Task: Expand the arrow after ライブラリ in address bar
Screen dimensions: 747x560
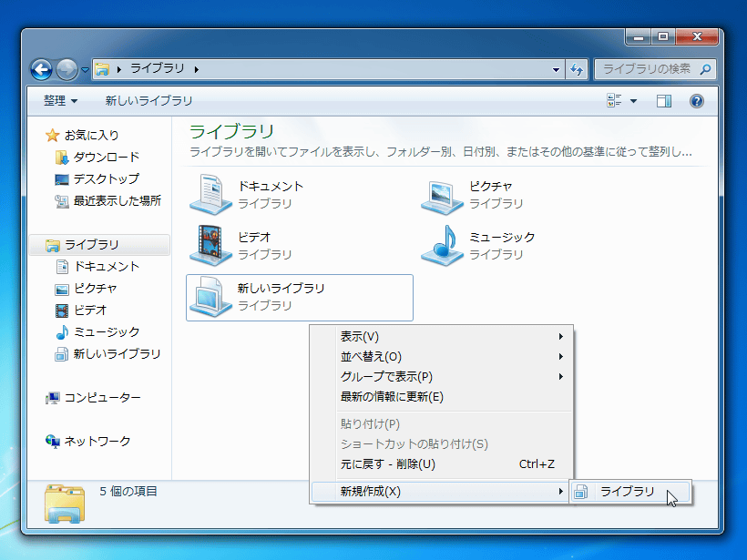Action: (197, 70)
